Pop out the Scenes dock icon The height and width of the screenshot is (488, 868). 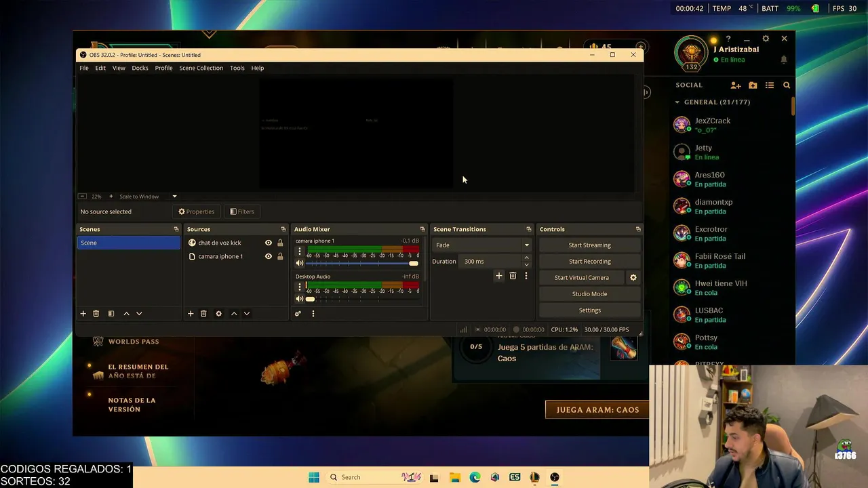tap(176, 229)
